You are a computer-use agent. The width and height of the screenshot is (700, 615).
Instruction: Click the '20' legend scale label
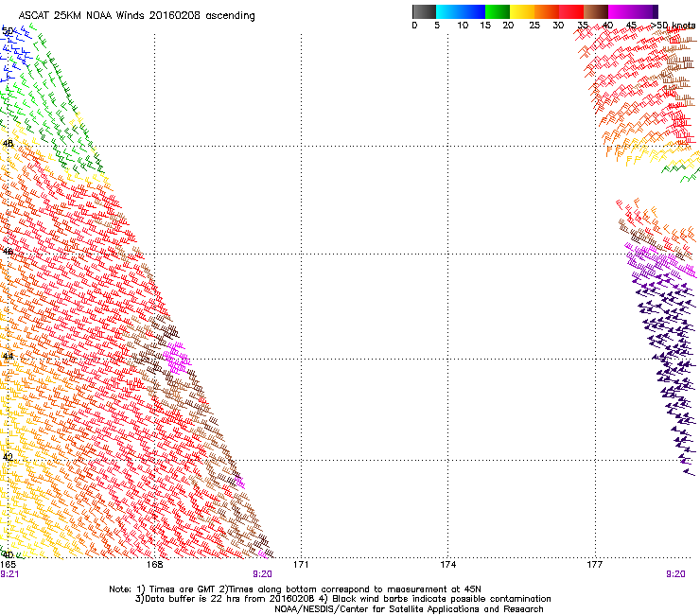coord(508,25)
